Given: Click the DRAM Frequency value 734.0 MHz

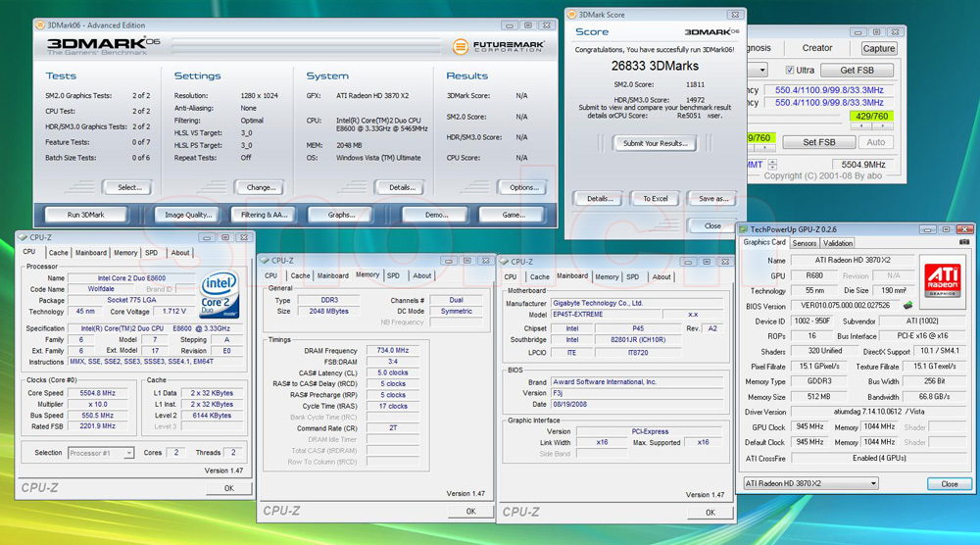Looking at the screenshot, I should (393, 351).
